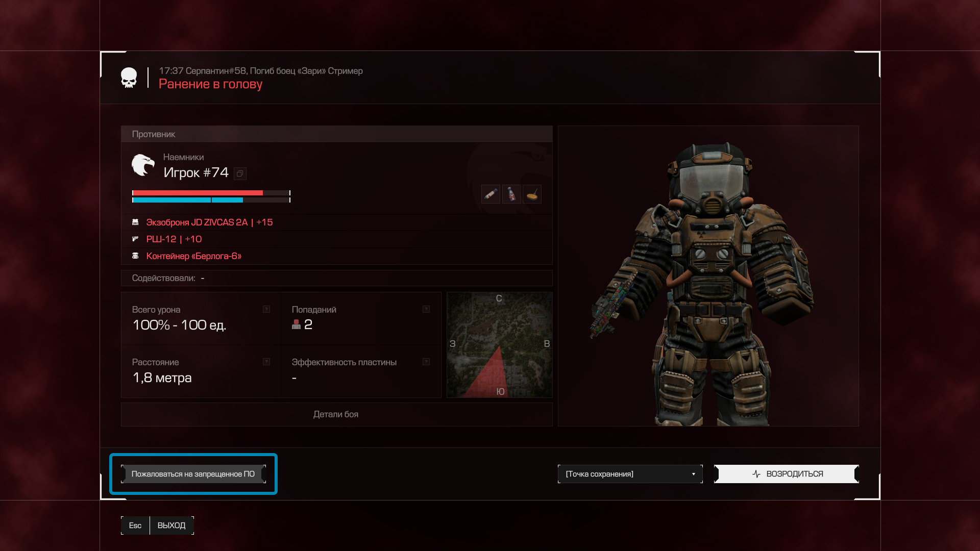Open help icon for Расстояние

(266, 362)
